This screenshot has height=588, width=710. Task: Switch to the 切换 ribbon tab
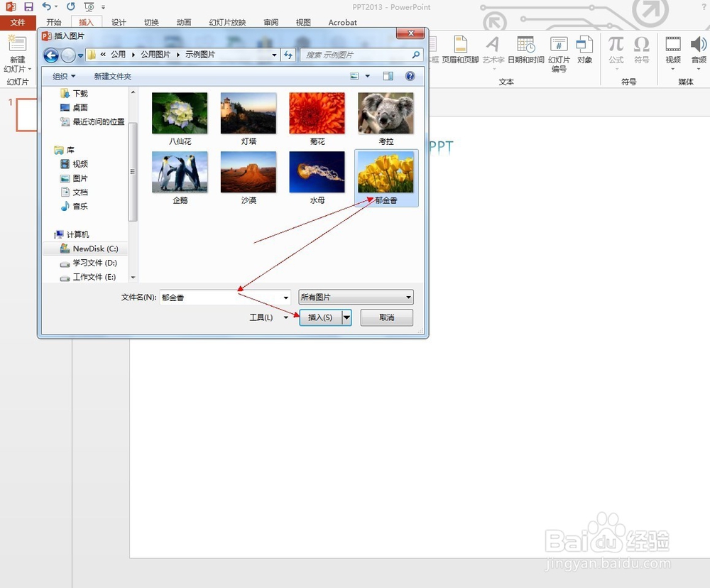151,22
